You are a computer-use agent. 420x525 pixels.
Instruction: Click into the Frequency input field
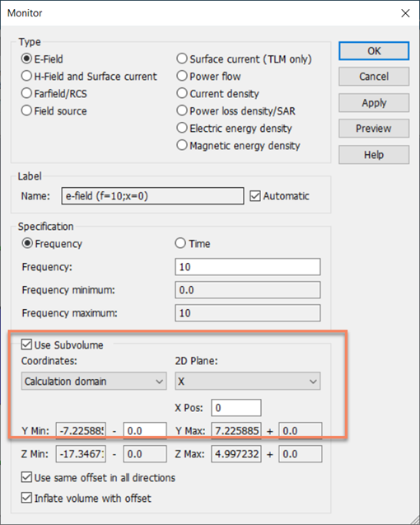[248, 267]
